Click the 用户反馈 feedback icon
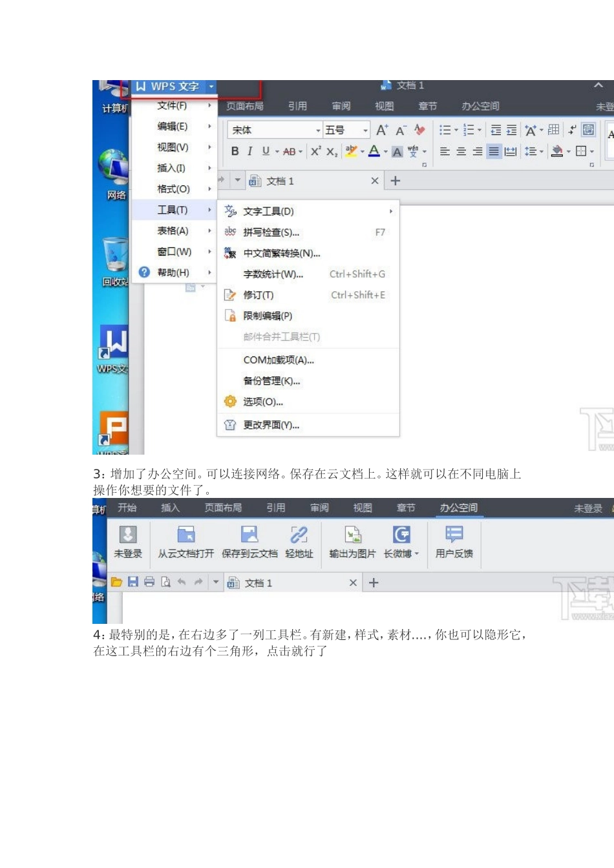614x868 pixels. 454,534
